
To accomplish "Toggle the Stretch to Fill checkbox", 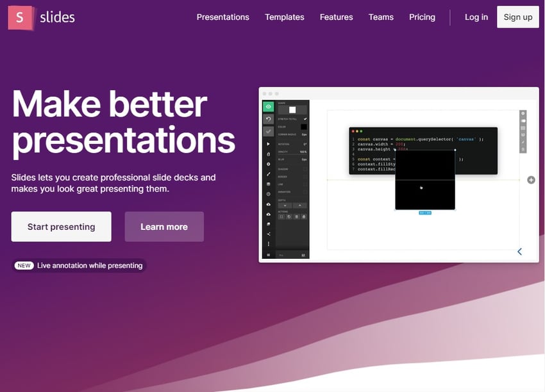I will click(305, 119).
